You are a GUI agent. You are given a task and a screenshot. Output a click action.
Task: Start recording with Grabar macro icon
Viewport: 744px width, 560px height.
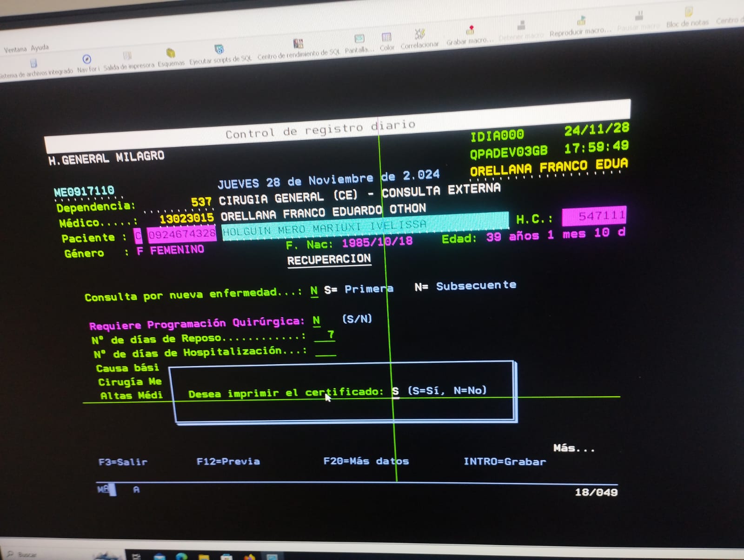tap(470, 31)
